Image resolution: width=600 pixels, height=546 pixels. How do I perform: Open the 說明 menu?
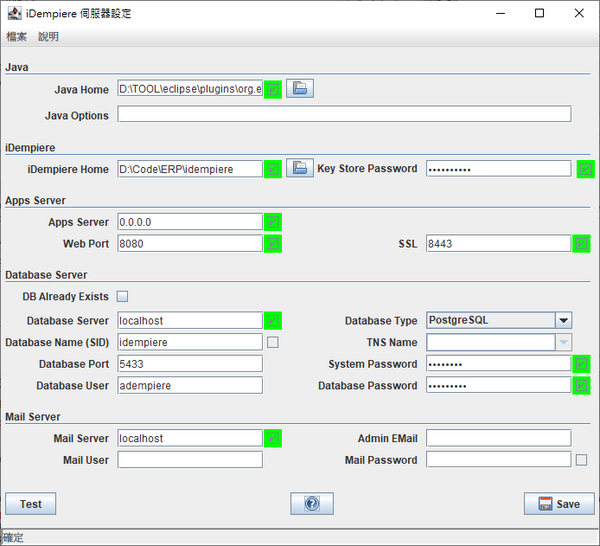pyautogui.click(x=49, y=37)
